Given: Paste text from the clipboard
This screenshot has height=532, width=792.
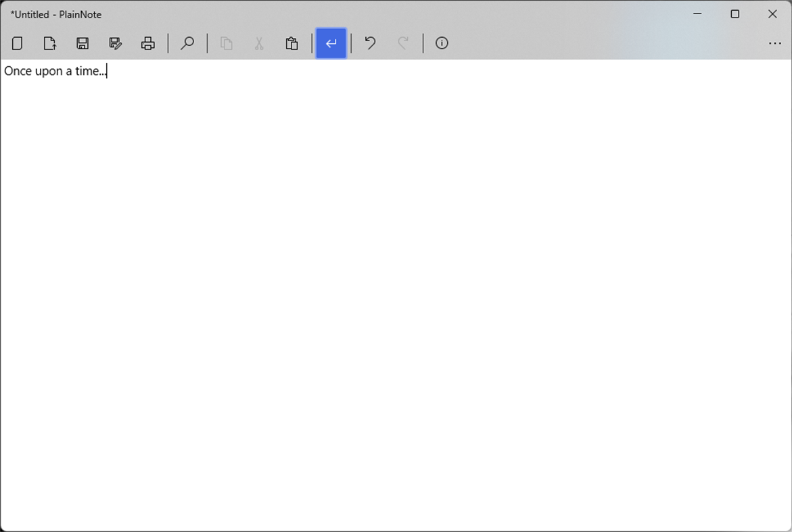Looking at the screenshot, I should [292, 43].
